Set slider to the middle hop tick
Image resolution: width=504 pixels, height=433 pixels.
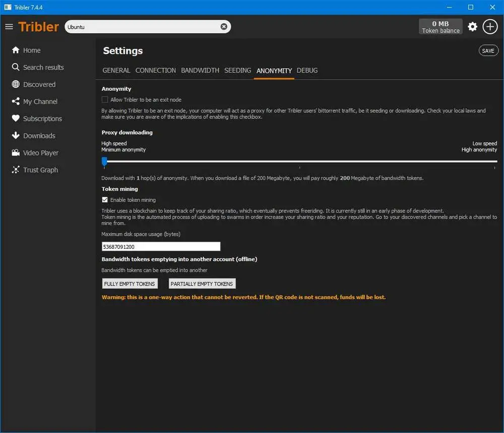[x=299, y=162]
